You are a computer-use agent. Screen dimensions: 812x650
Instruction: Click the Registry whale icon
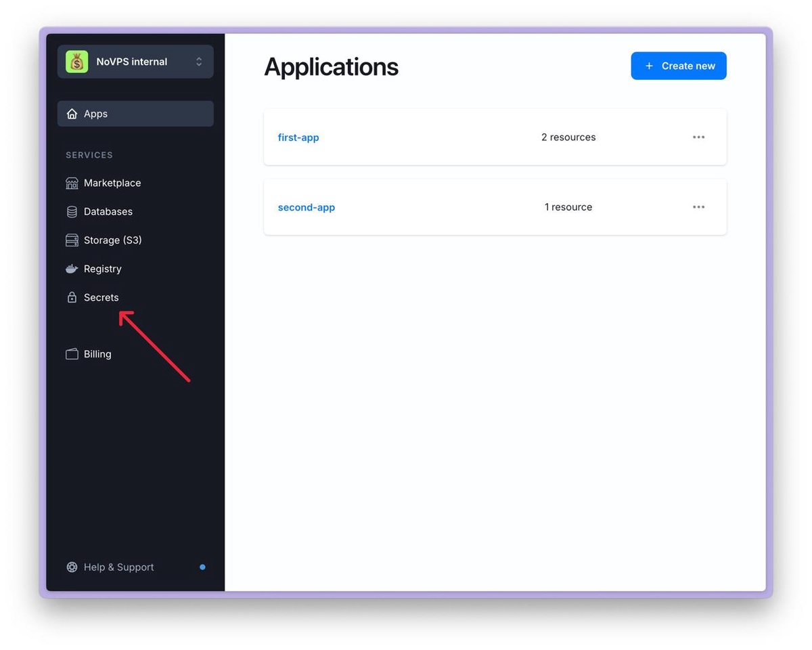point(72,269)
